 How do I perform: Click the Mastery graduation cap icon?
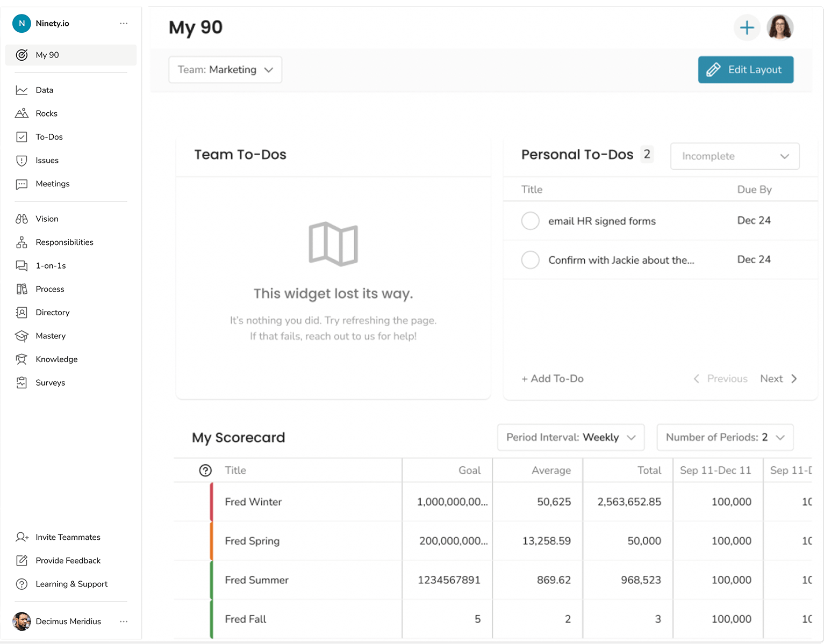coord(22,336)
